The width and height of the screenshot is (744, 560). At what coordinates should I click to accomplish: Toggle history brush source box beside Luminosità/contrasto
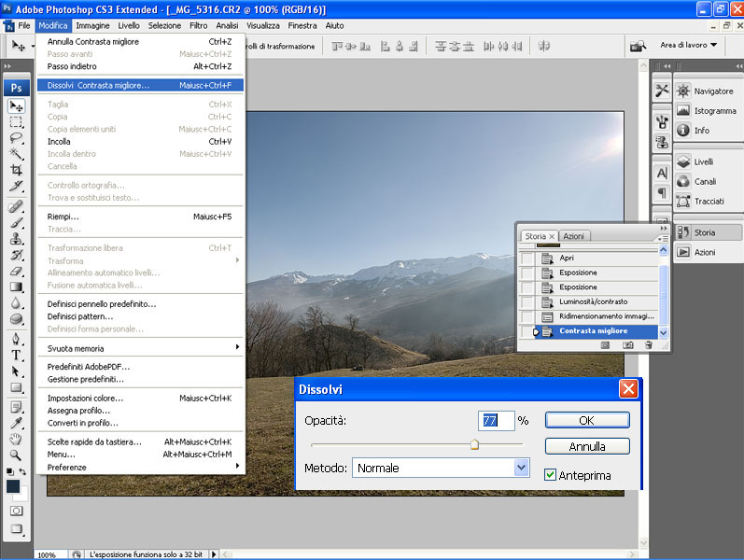(527, 301)
